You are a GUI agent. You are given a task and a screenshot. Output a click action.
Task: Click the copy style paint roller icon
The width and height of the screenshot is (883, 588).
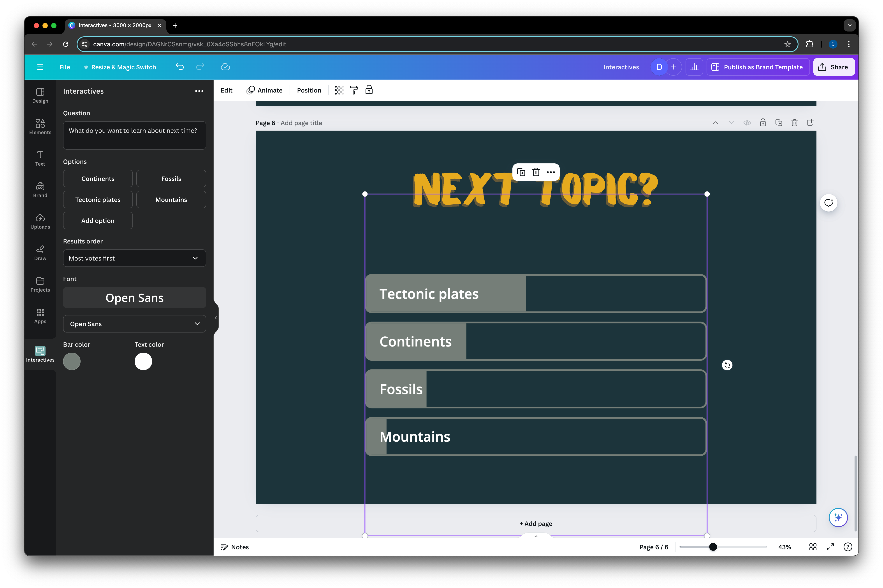(x=354, y=90)
